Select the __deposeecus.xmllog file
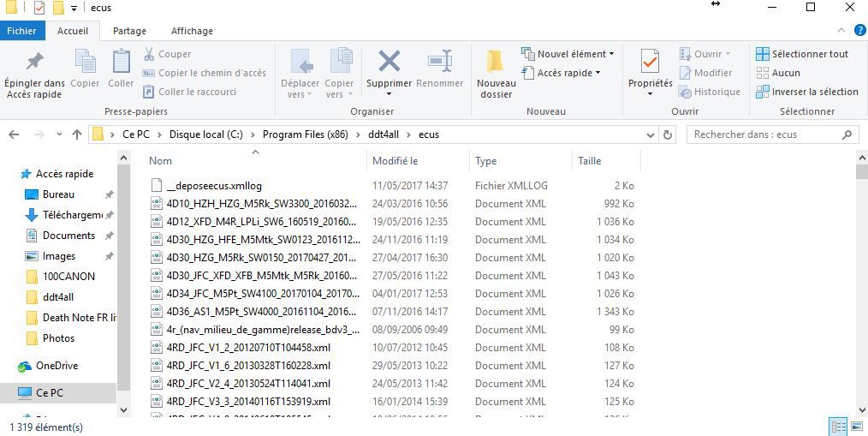The width and height of the screenshot is (868, 436). click(x=214, y=186)
